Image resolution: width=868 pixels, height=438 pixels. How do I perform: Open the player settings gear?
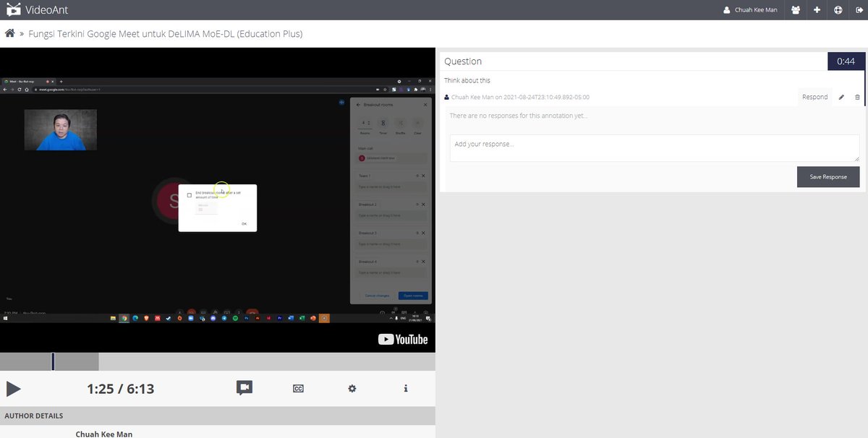pyautogui.click(x=352, y=389)
